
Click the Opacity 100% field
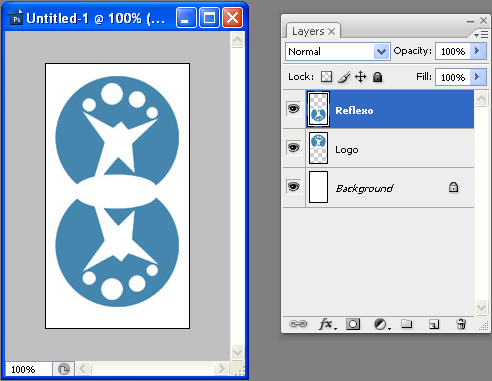tap(453, 51)
